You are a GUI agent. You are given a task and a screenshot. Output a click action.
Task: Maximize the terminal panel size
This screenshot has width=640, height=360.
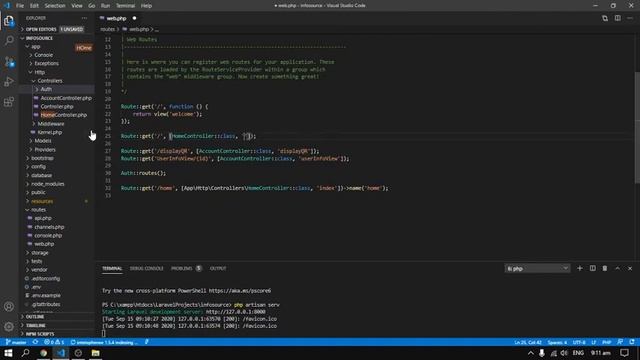tap(618, 268)
